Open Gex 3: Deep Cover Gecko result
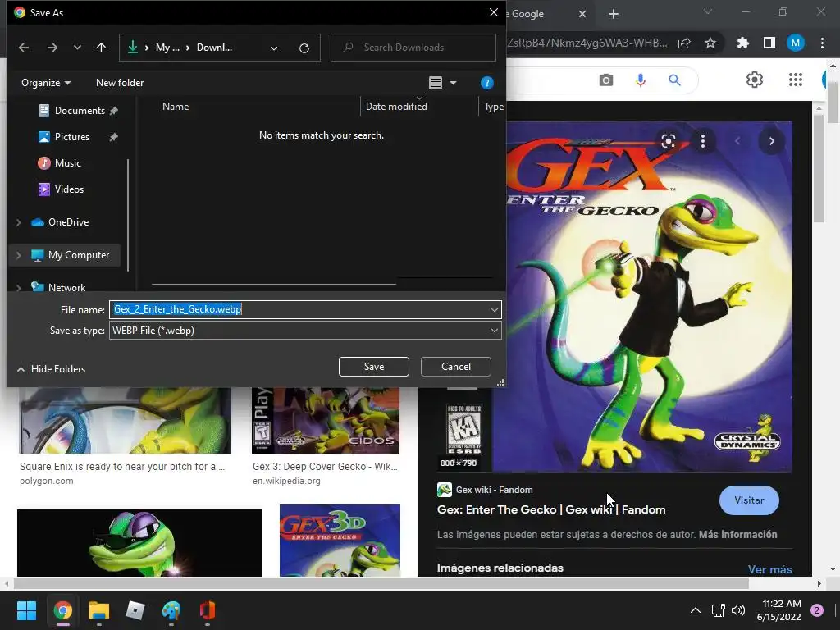 [x=325, y=467]
